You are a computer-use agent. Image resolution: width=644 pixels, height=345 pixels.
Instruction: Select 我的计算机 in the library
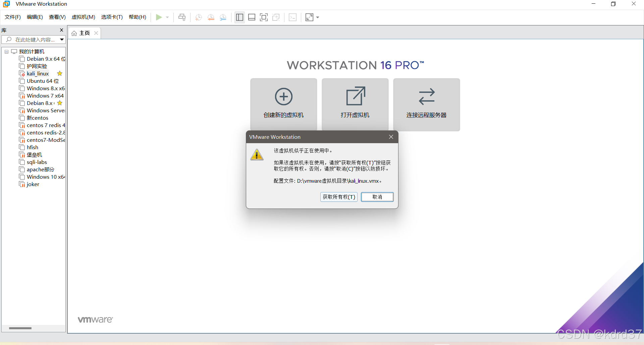pos(32,51)
